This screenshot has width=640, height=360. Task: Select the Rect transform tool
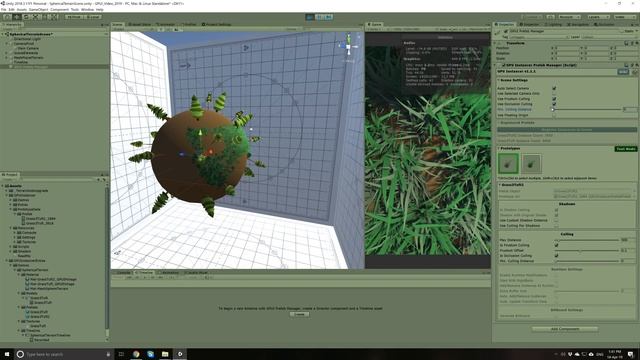45,17
